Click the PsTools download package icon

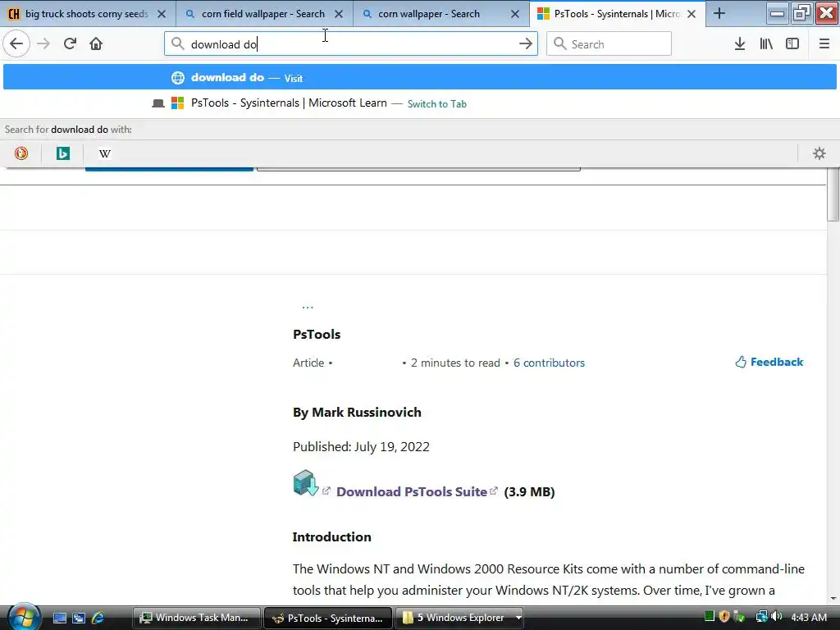coord(306,482)
